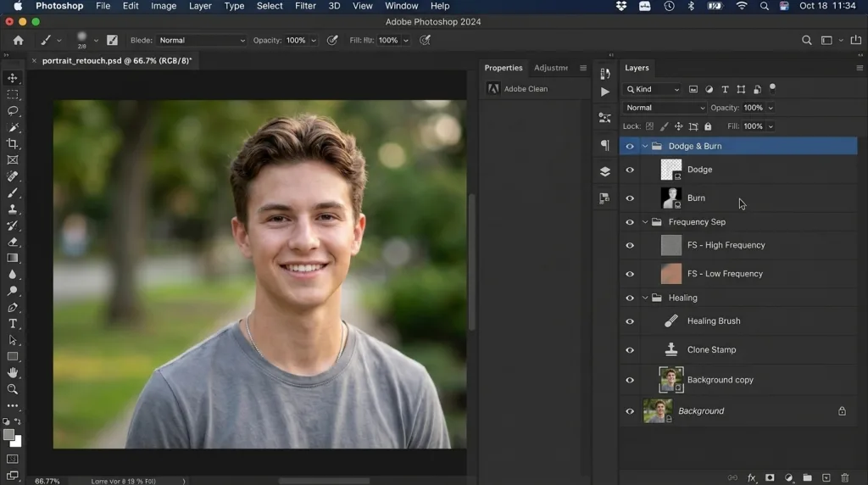Select the Brush tool in toolbar

pos(12,192)
